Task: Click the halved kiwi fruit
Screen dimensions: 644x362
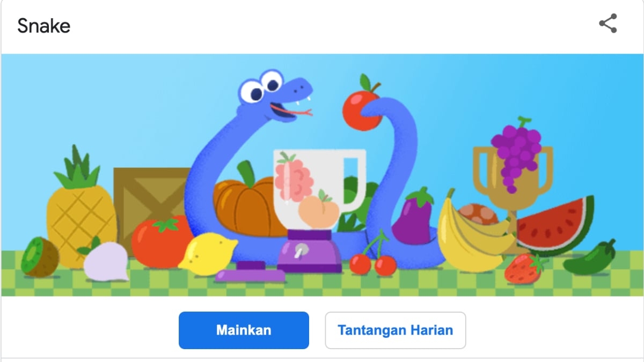Action: [40, 257]
